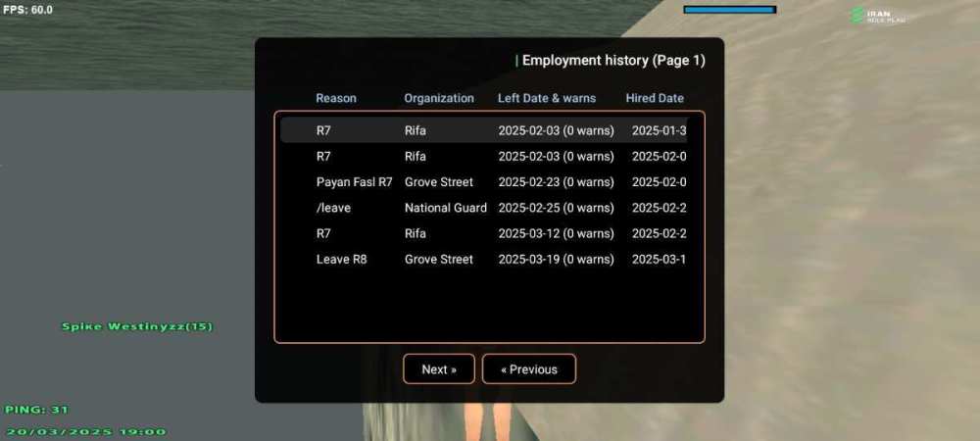Click the National Guard organization cell
980x441 pixels.
coord(446,208)
